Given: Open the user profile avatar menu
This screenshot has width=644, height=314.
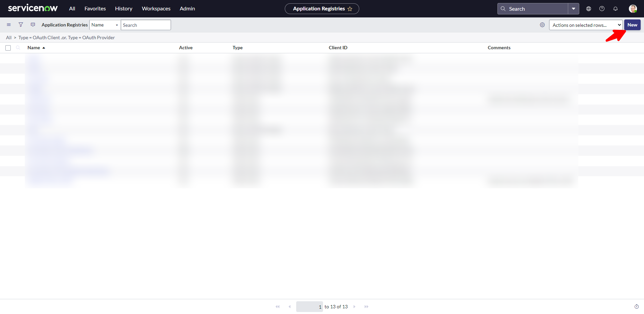Looking at the screenshot, I should coord(633,9).
